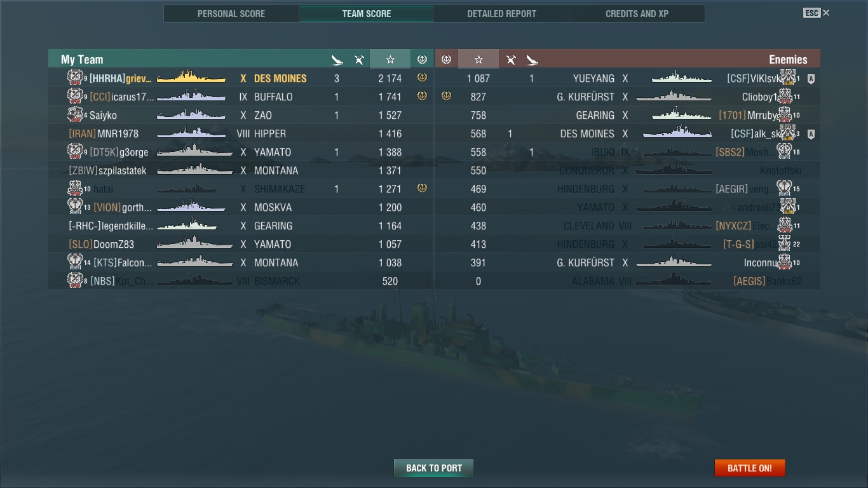Screen dimensions: 868x488
Task: Start another match with Battle On!
Action: 750,468
